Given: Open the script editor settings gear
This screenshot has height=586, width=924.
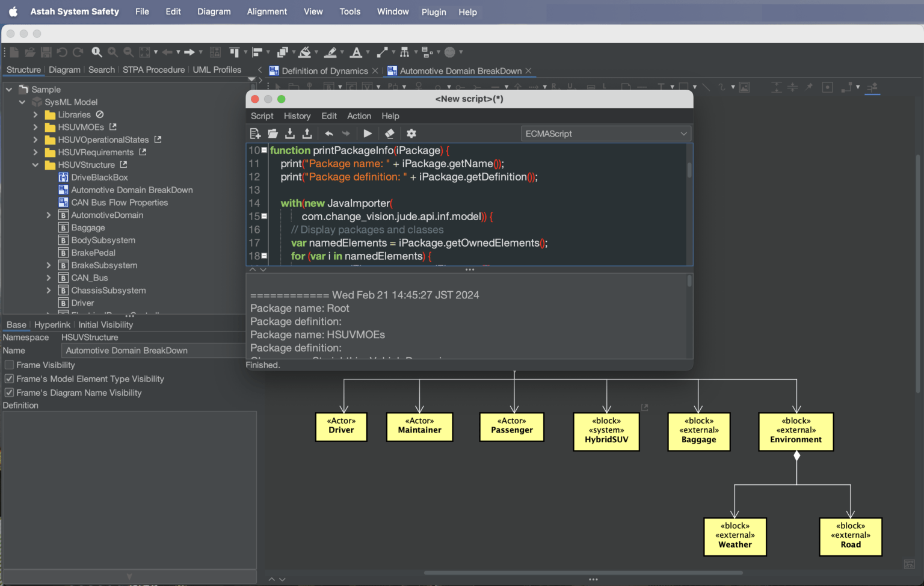Looking at the screenshot, I should pos(411,133).
